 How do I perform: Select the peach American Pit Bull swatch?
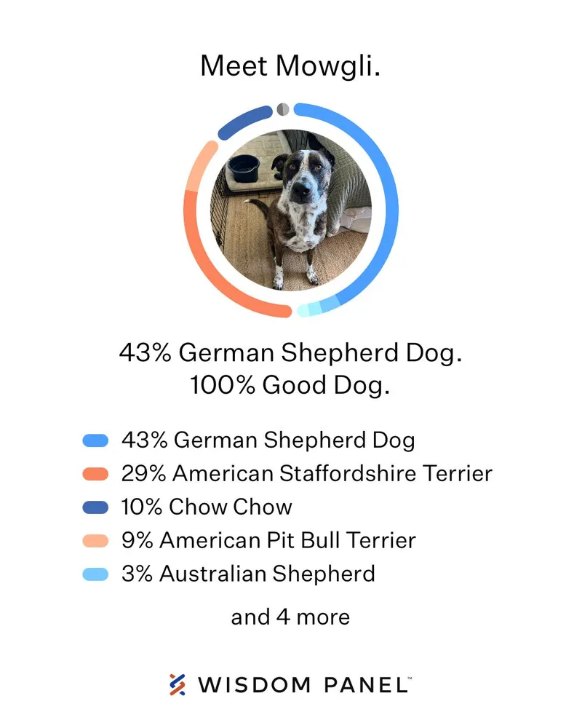pos(95,541)
